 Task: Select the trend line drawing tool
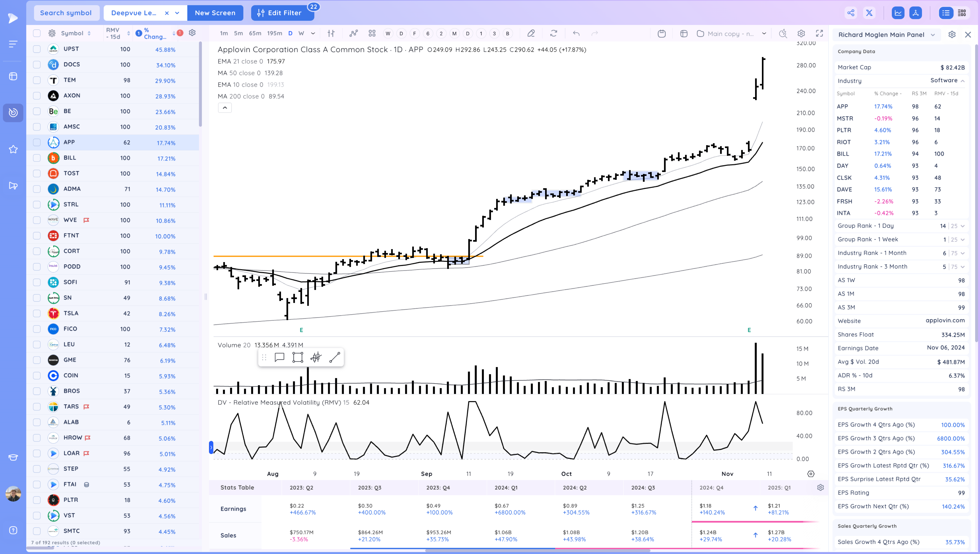334,357
